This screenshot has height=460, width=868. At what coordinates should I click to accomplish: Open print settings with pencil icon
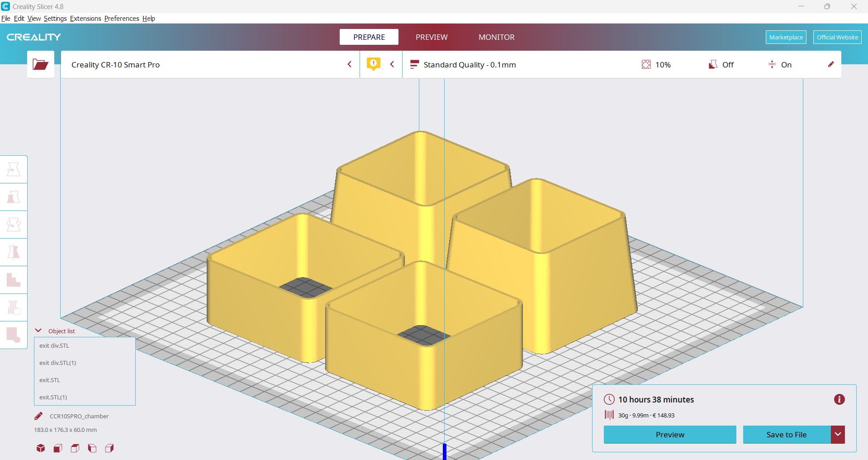coord(831,64)
